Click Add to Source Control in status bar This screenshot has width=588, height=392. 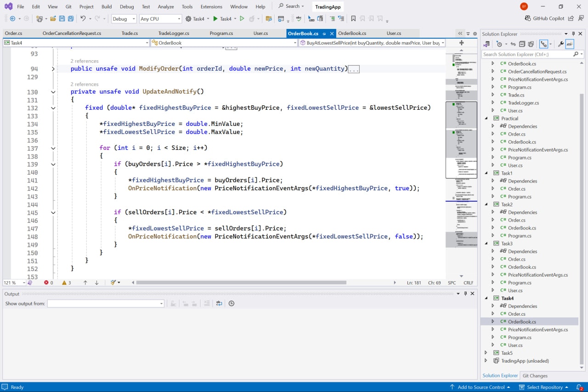click(481, 387)
